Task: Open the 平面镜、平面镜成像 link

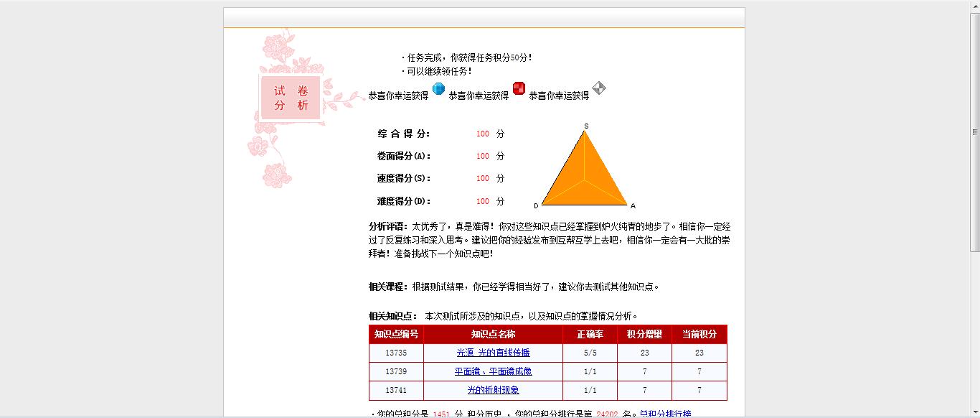Action: point(493,371)
